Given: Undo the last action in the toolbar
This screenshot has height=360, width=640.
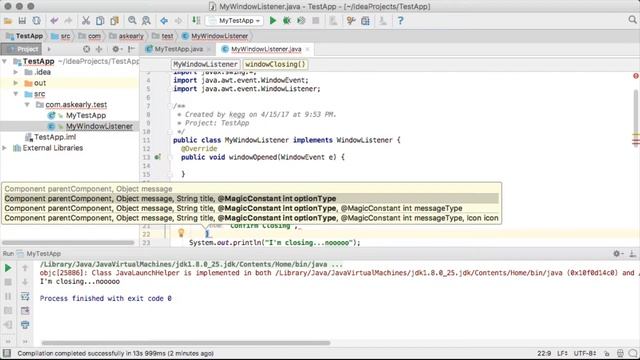Looking at the screenshot, I should click(x=54, y=21).
